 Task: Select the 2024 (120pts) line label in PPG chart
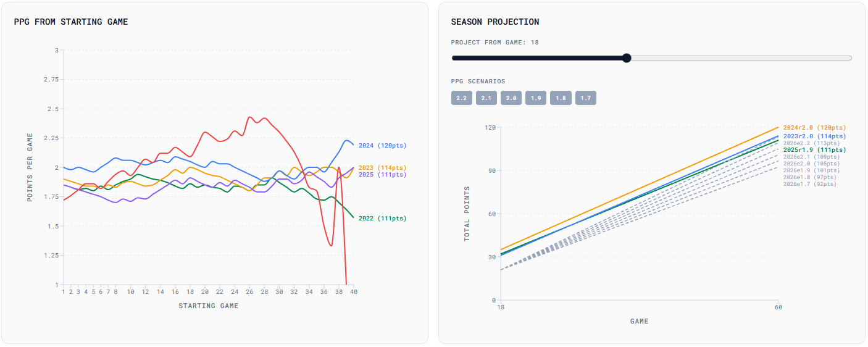click(x=382, y=146)
